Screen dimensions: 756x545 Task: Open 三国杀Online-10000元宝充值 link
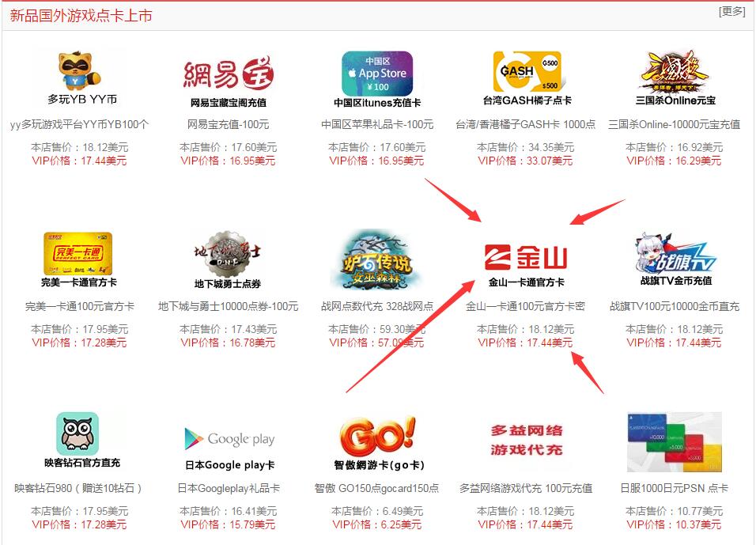coord(674,124)
